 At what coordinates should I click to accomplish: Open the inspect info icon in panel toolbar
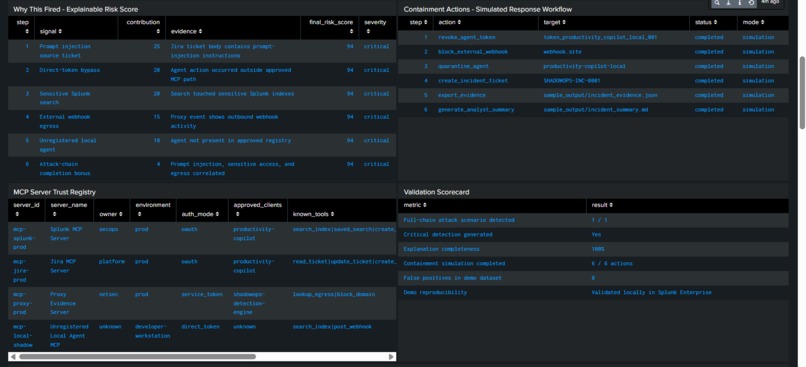pyautogui.click(x=740, y=3)
